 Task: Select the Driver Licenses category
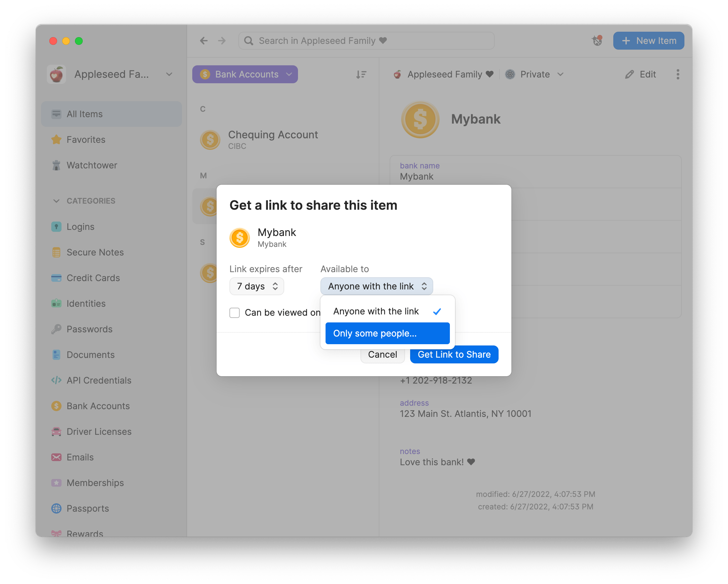pos(111,432)
